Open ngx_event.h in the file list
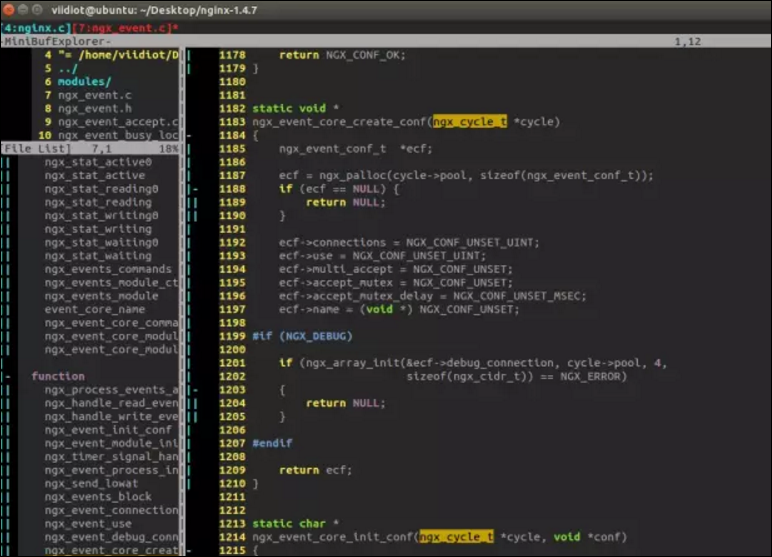The image size is (772, 557). pyautogui.click(x=95, y=108)
